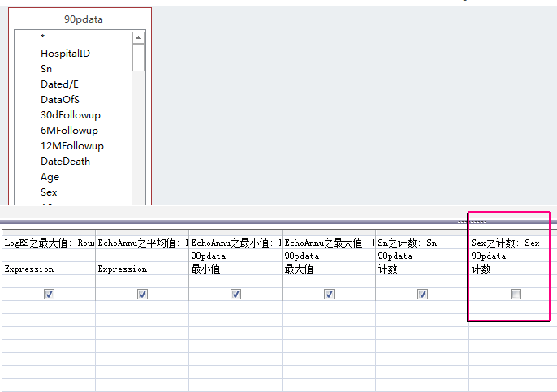Check Show box for Sex之计数 column
The image size is (557, 392).
point(516,294)
